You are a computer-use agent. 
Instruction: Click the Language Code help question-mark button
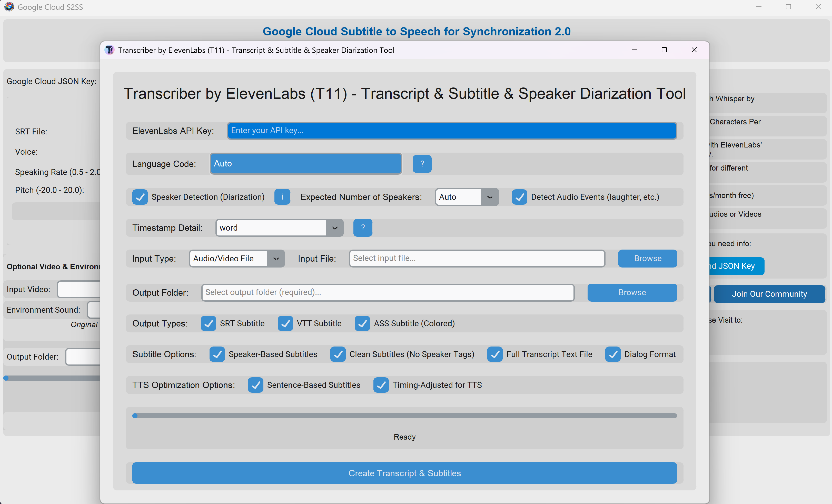point(422,164)
